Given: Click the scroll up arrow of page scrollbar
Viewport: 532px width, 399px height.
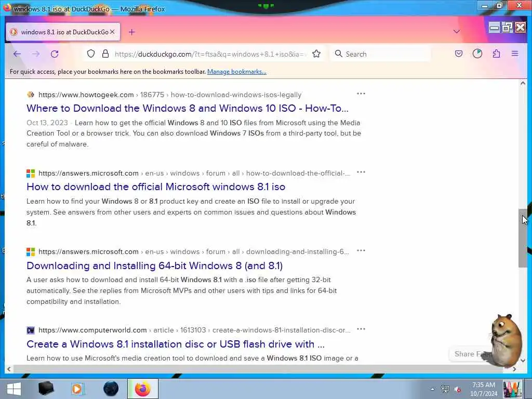Looking at the screenshot, I should 523,83.
